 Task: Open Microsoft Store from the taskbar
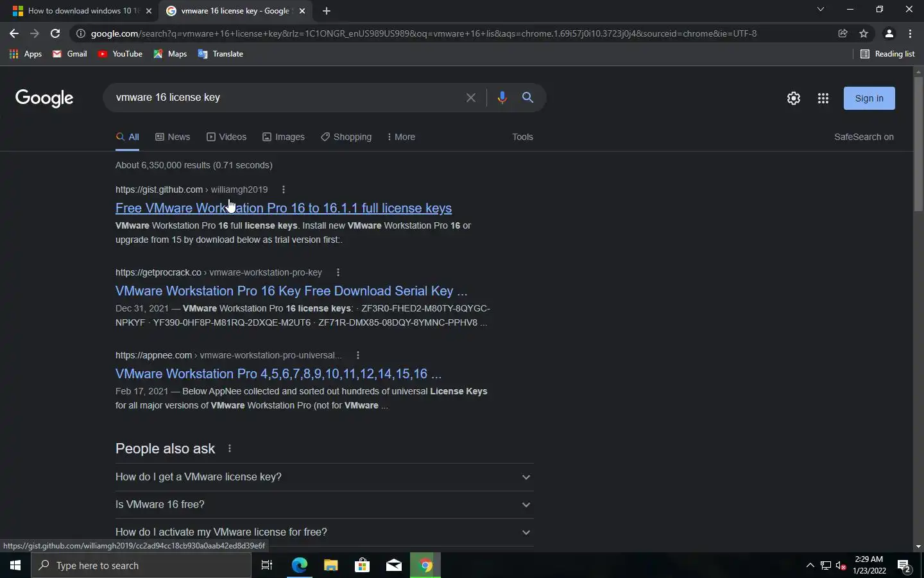[x=362, y=565]
